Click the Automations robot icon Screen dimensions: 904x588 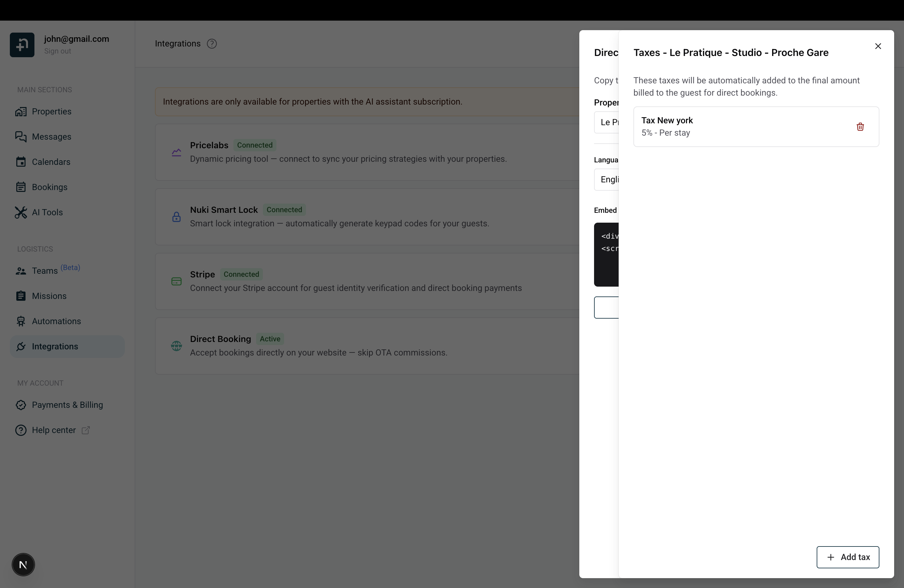click(21, 321)
